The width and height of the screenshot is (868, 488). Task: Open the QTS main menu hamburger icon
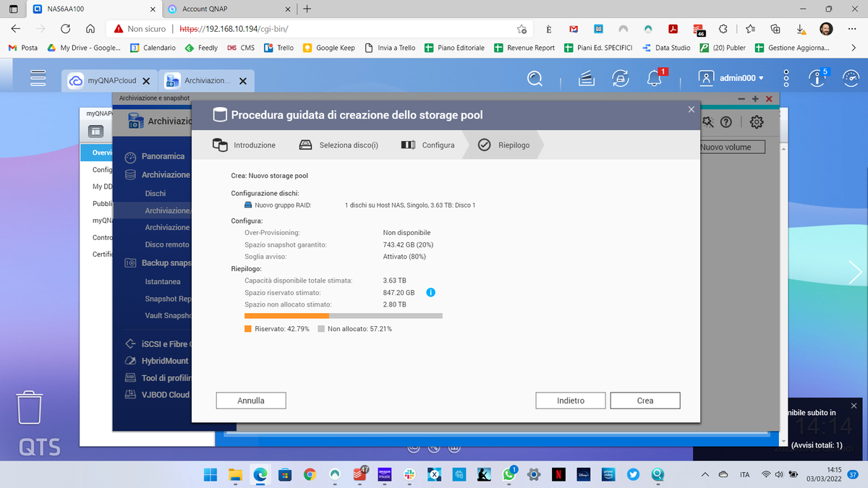(38, 78)
